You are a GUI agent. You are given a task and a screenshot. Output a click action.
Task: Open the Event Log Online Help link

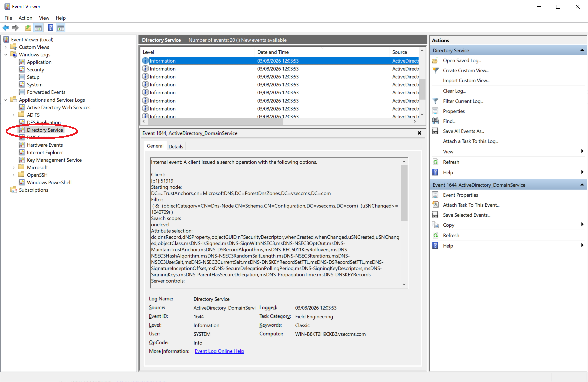[219, 351]
